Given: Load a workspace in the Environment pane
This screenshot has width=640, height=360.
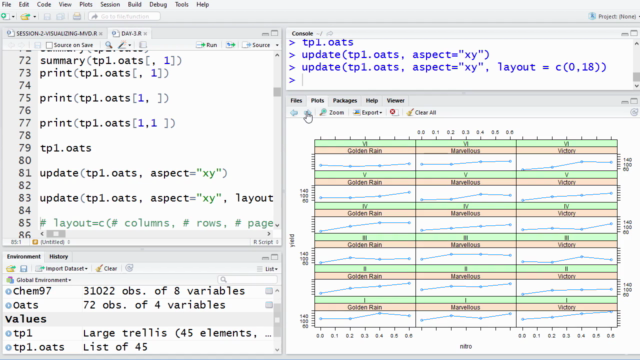Looking at the screenshot, I should click(x=11, y=269).
